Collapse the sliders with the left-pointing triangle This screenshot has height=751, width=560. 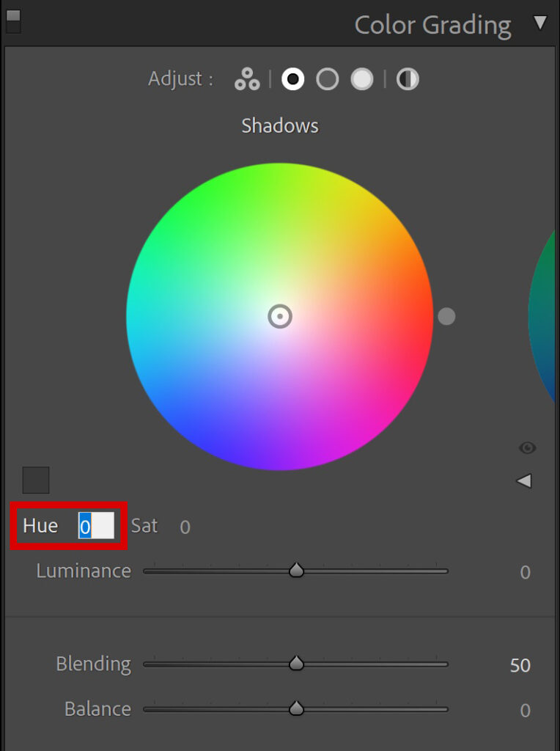(x=524, y=480)
